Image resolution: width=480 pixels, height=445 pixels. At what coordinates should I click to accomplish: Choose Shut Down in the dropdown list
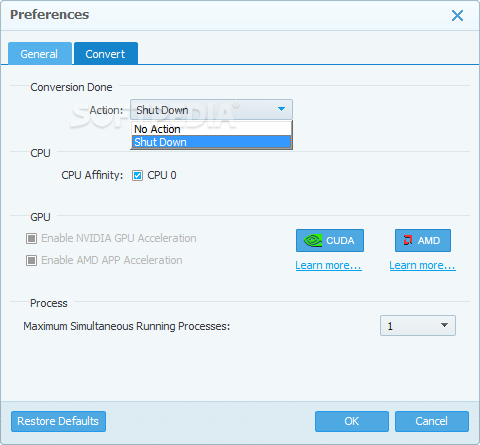211,142
